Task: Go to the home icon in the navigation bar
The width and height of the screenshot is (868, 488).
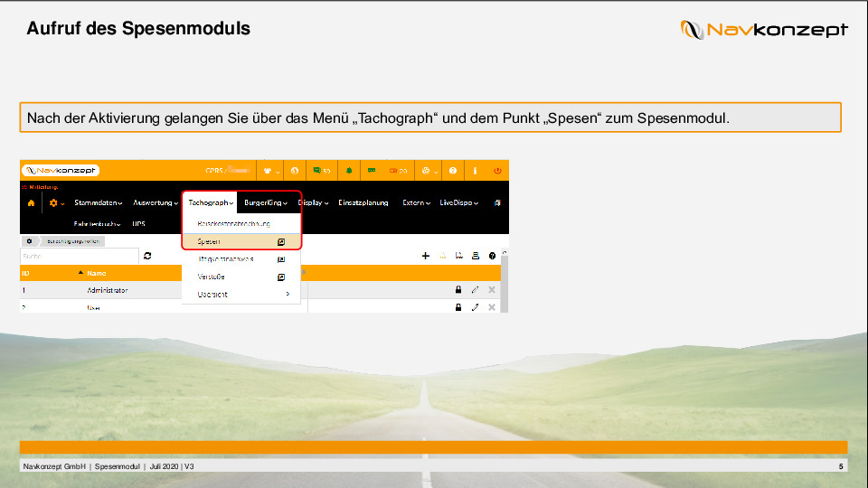Action: click(x=31, y=203)
